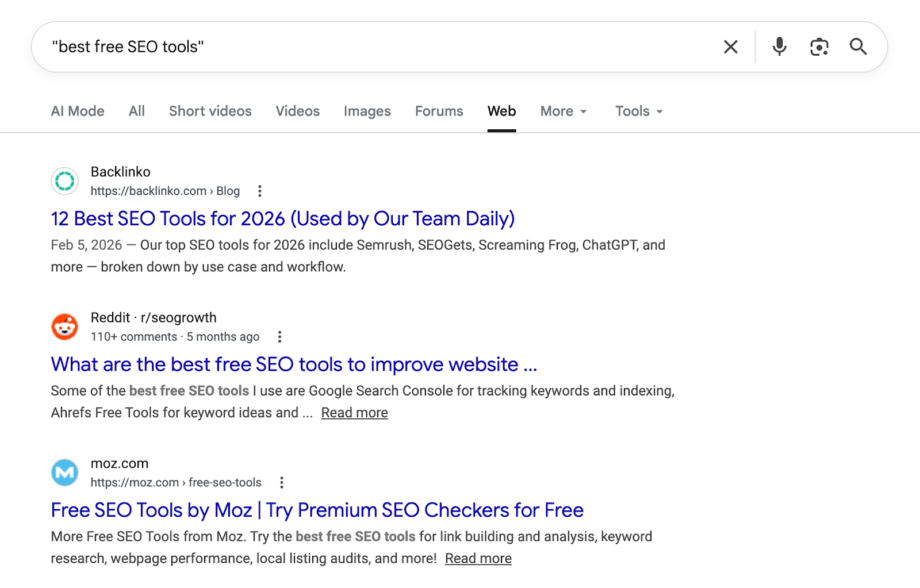The width and height of the screenshot is (920, 588).
Task: Click the Backlinko site favicon
Action: 65,182
